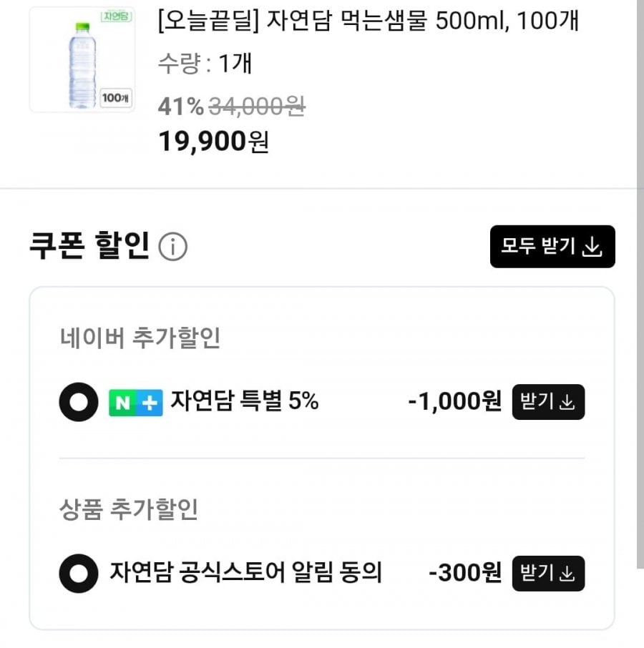The width and height of the screenshot is (644, 648).
Task: Click the 수량 : 1개 quantity text
Action: pos(205,64)
